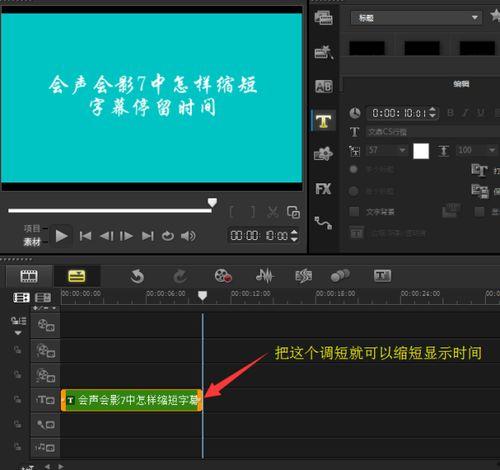Click the title duration field 0:00:10:01

coord(399,113)
